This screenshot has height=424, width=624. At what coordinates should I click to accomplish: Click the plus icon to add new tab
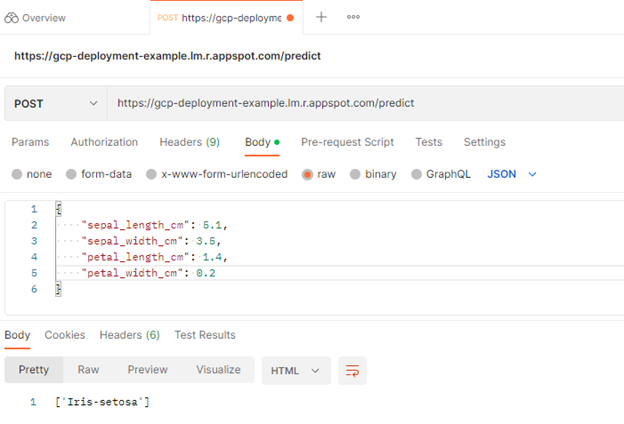click(321, 17)
